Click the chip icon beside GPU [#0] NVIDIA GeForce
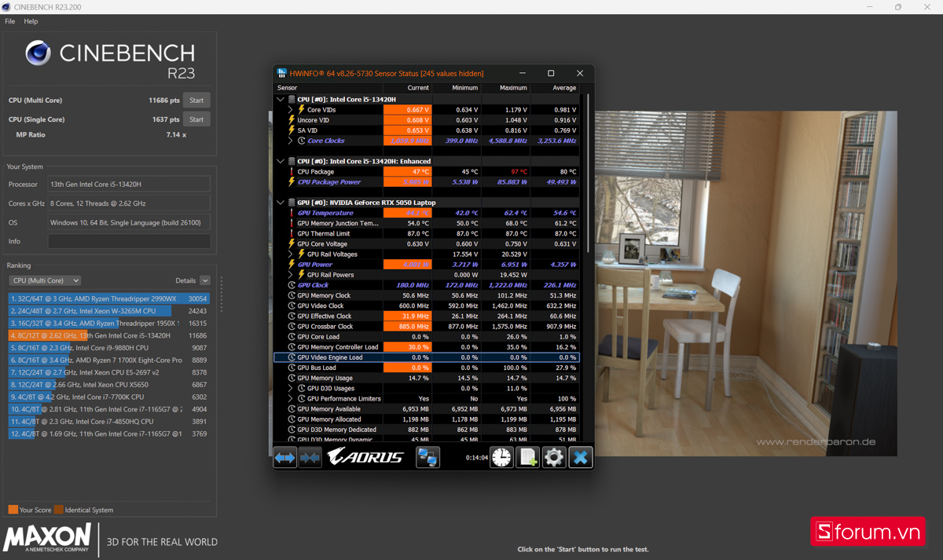Viewport: 943px width, 560px height. click(292, 202)
